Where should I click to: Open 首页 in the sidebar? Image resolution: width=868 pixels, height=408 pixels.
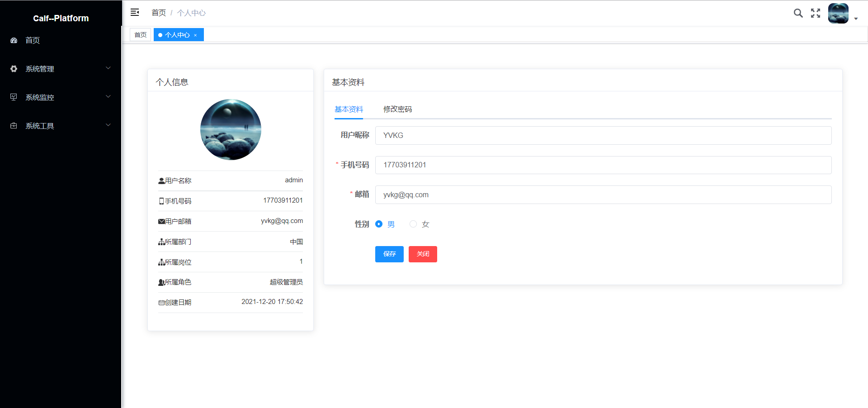(x=61, y=40)
